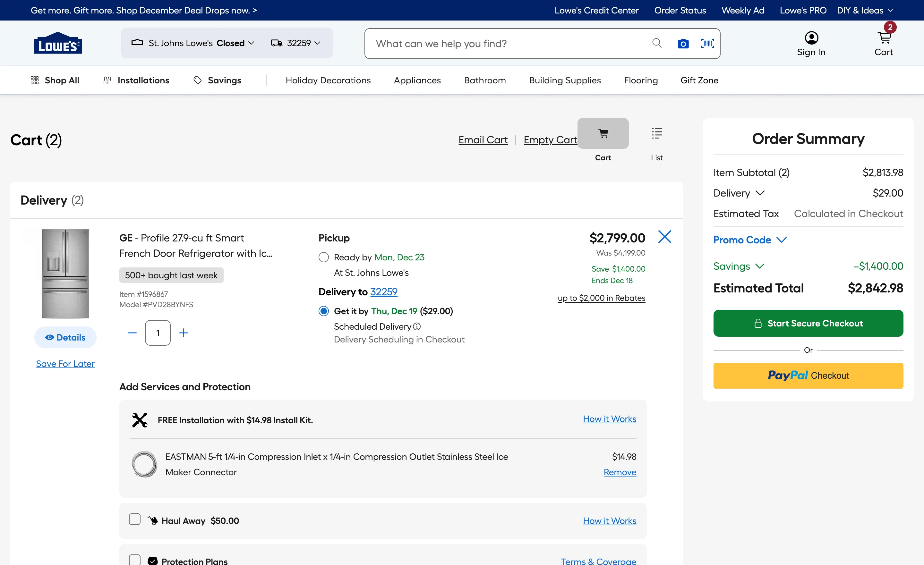Click the 500+ bought last week badge
Image resolution: width=924 pixels, height=565 pixels.
pos(171,275)
